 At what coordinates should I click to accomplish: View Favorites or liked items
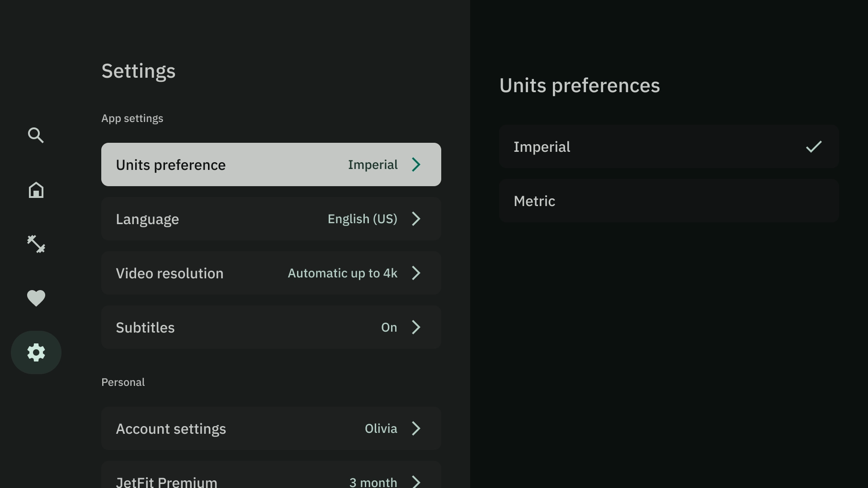pos(36,298)
